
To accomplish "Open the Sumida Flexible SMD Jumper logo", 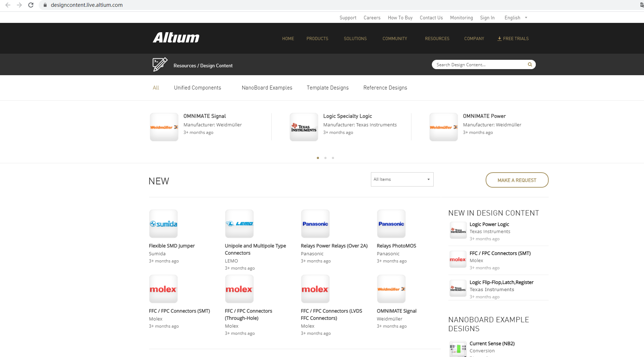I will coord(163,224).
